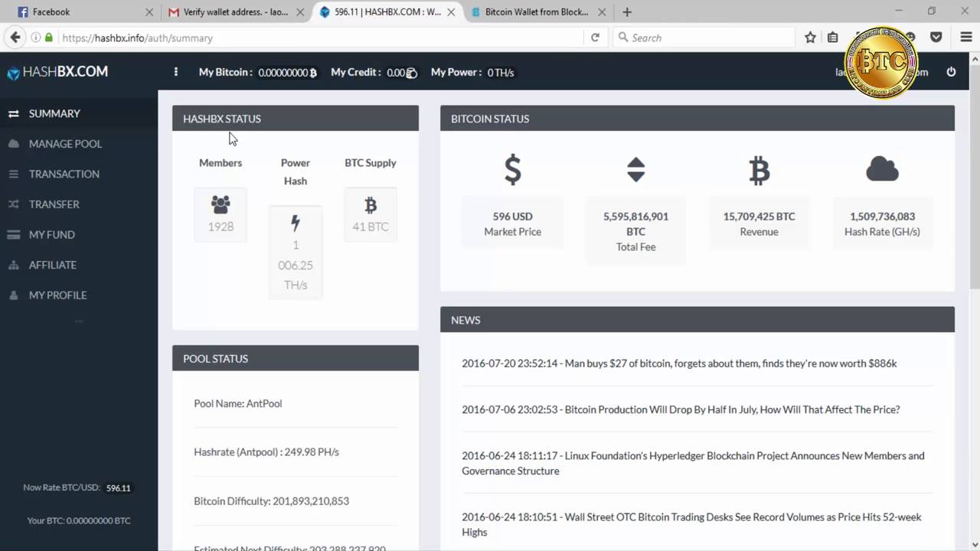Click the site info icon in address bar
The width and height of the screenshot is (980, 551).
pos(36,37)
